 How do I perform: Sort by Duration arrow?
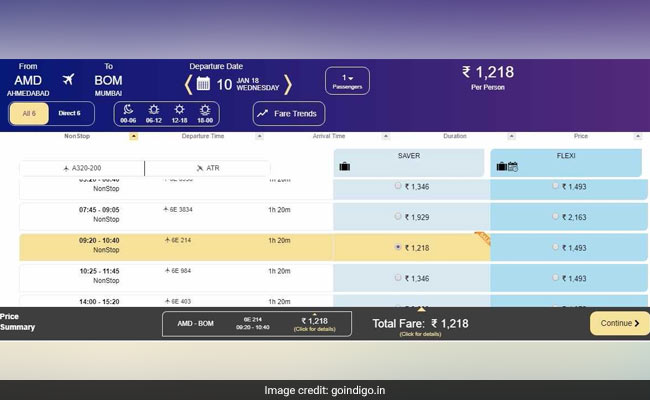point(512,136)
